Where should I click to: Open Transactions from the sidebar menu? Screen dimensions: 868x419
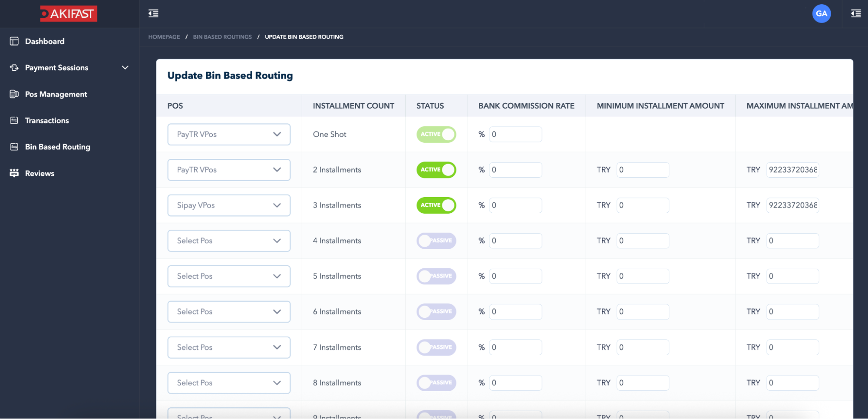click(x=47, y=121)
